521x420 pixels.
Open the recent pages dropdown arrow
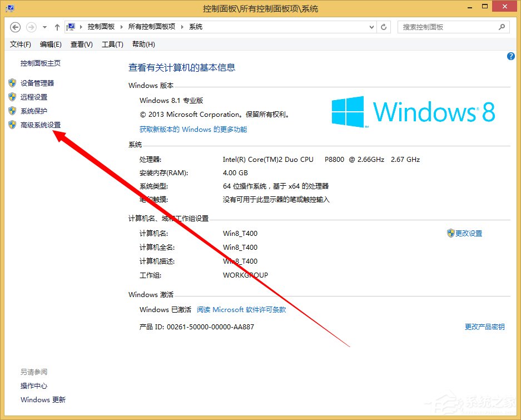coord(44,26)
